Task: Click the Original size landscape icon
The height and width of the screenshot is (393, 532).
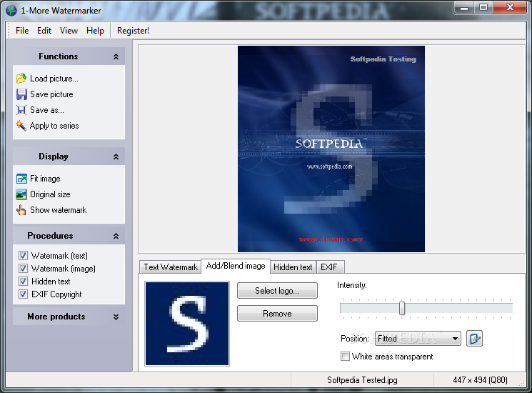Action: (x=21, y=194)
